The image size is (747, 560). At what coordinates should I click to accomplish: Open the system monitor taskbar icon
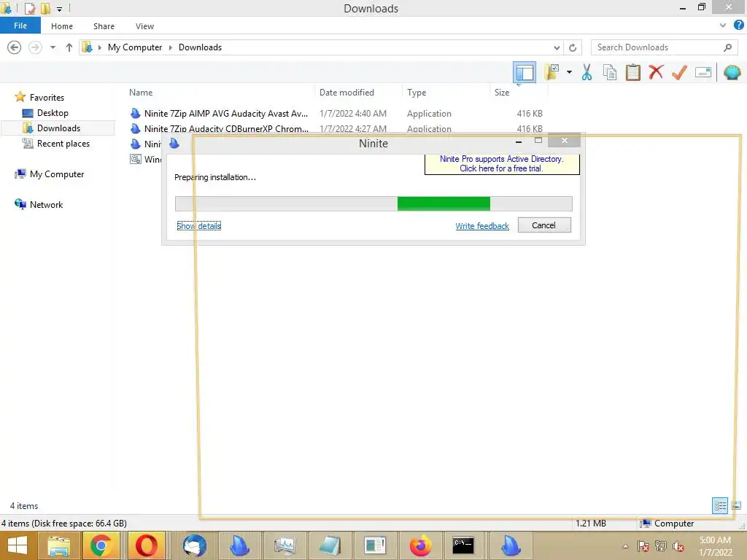coord(285,545)
